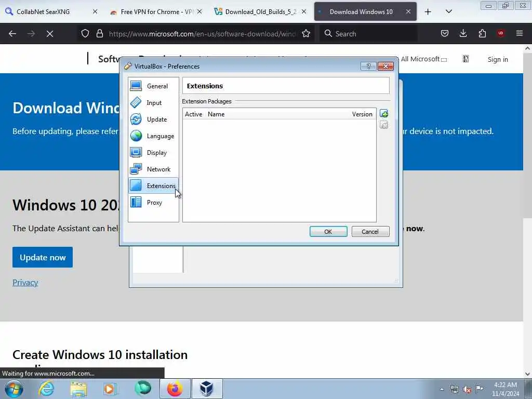Open the Action Center flag icon
The height and width of the screenshot is (399, 532).
(x=480, y=389)
